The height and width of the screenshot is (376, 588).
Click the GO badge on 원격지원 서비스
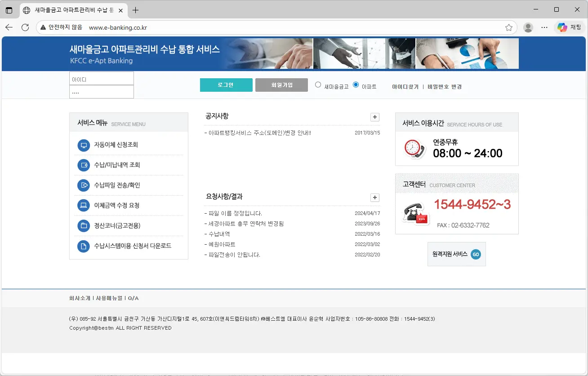click(x=476, y=254)
